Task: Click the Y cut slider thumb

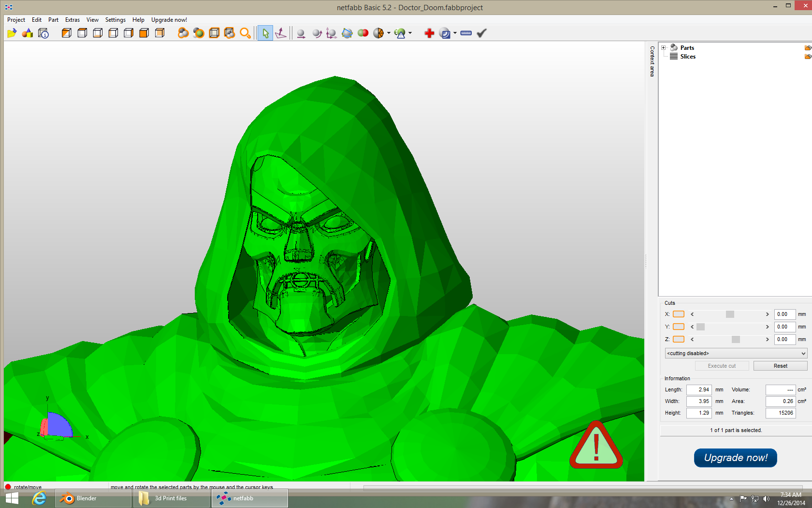Action: [x=700, y=327]
